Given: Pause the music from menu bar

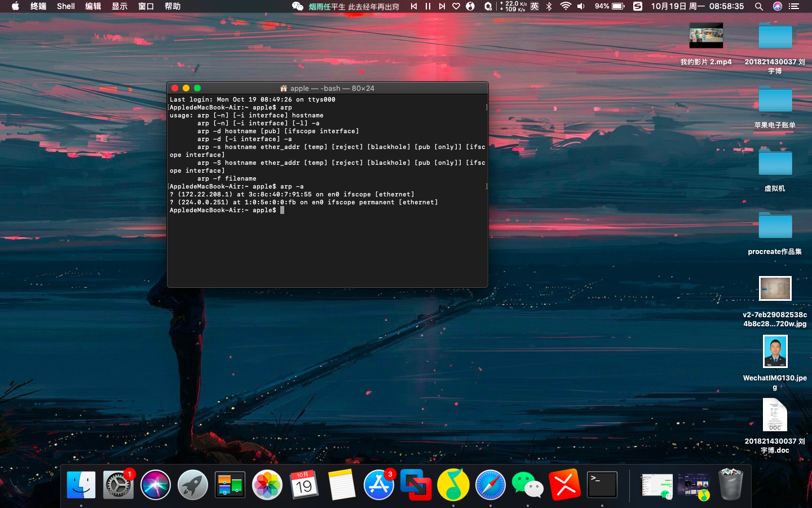Looking at the screenshot, I should [428, 6].
